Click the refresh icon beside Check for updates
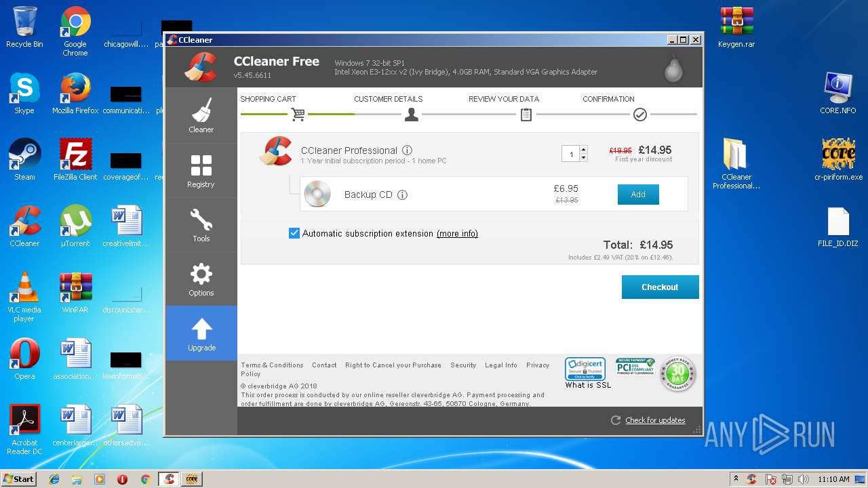The image size is (868, 488). (616, 420)
